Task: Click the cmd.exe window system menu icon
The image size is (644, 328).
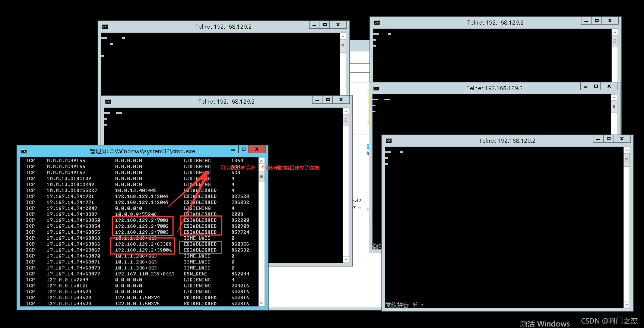Action: coord(24,151)
